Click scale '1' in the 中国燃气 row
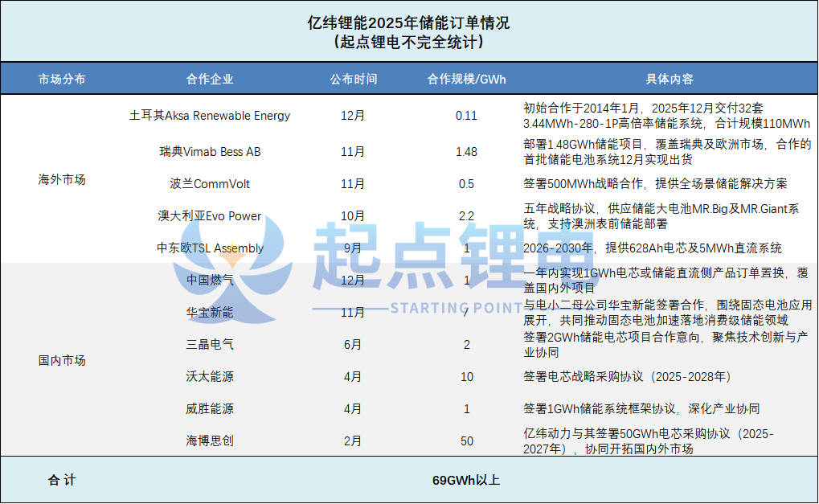Image resolution: width=819 pixels, height=504 pixels. 466,281
